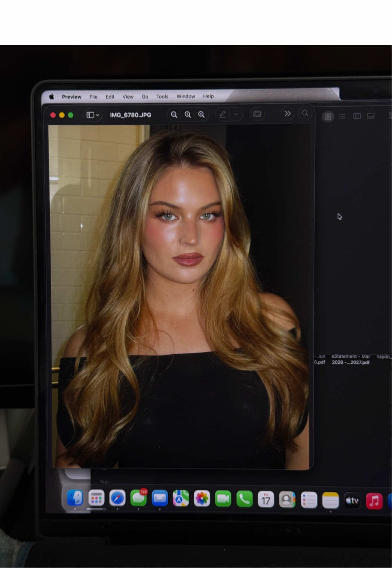
Task: Open Calendar showing 17 in the Dock
Action: click(x=266, y=500)
